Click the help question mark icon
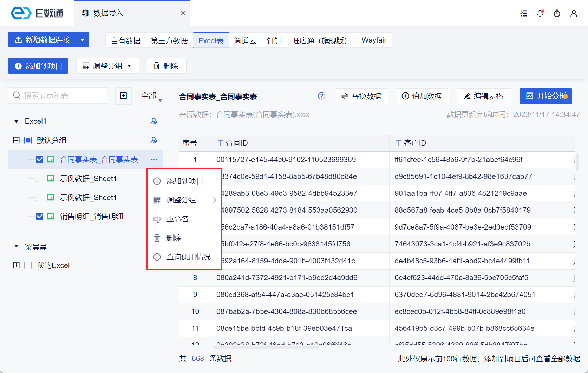 click(321, 96)
